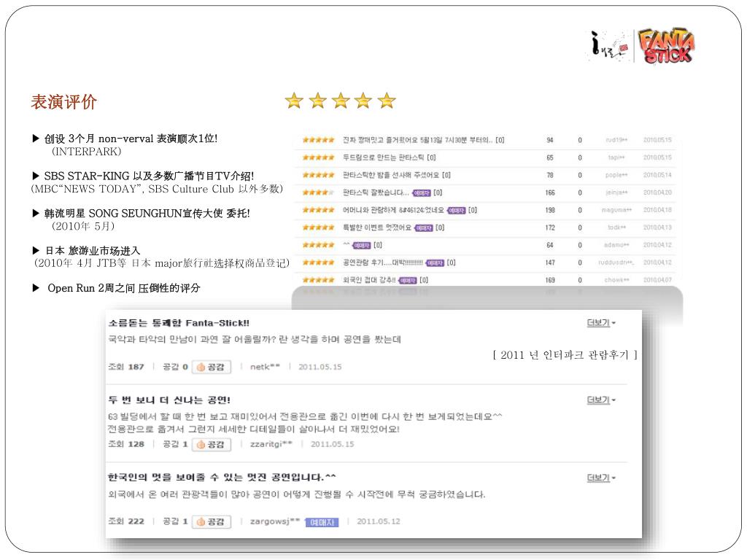Click the star rating on the '^^' review row
Viewport: 747px width, 560px height.
(318, 245)
